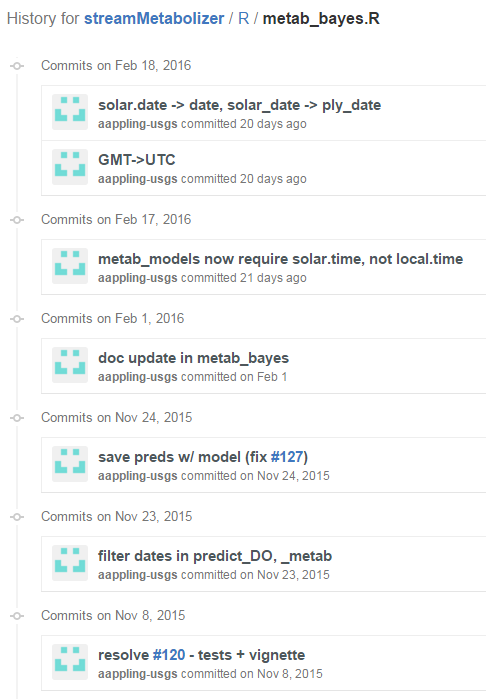Click avatar beside filter dates commit
The height and width of the screenshot is (699, 486).
point(70,563)
